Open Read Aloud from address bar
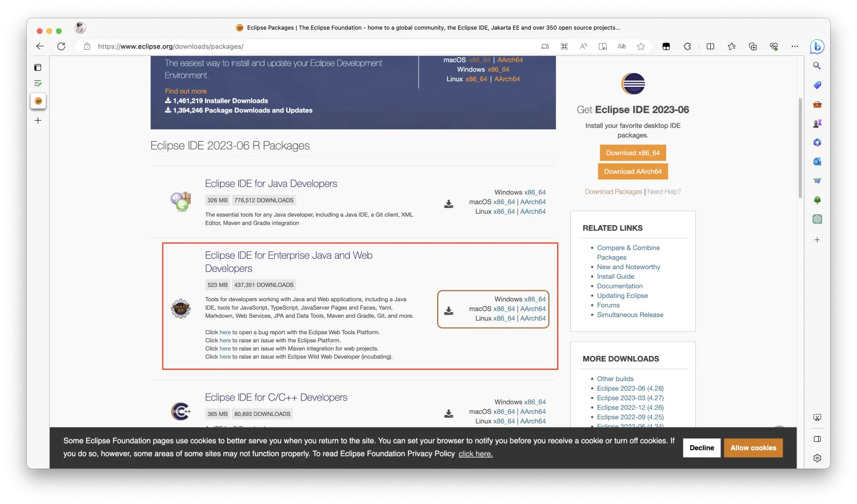The height and width of the screenshot is (504, 857). tap(583, 46)
